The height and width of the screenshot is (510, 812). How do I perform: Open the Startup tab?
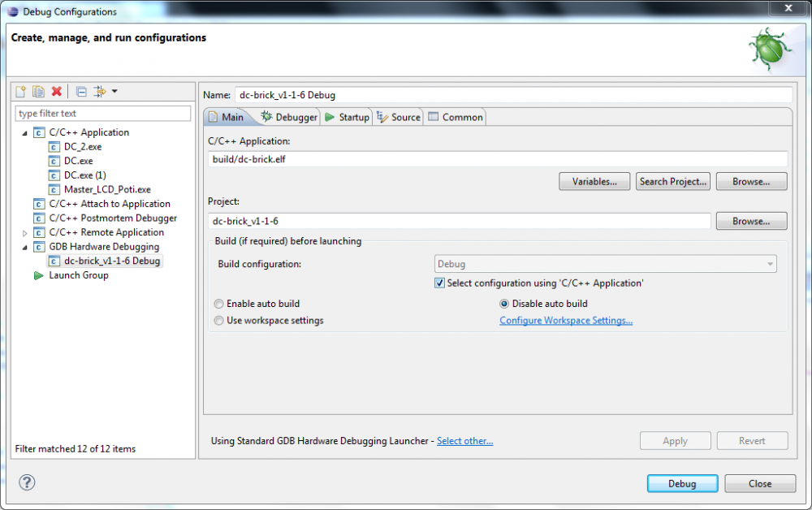tap(347, 118)
